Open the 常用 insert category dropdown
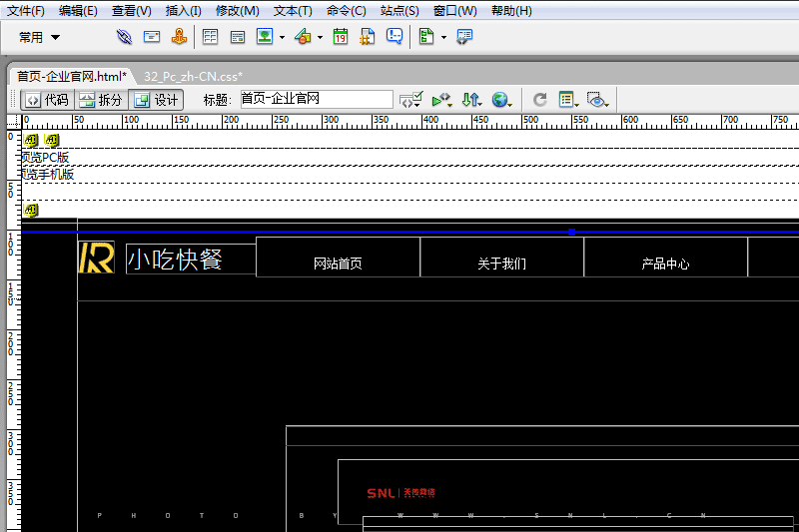This screenshot has width=799, height=532. (39, 37)
